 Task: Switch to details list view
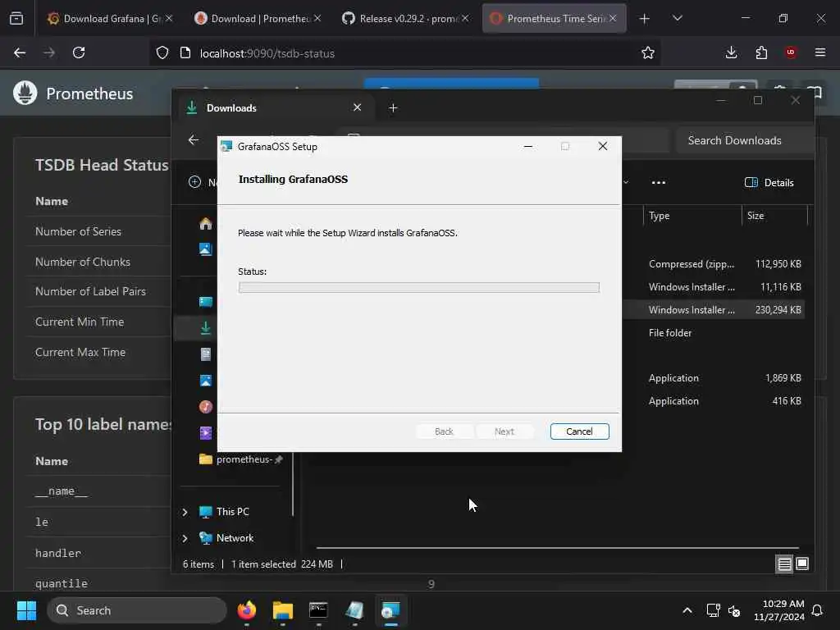[784, 564]
